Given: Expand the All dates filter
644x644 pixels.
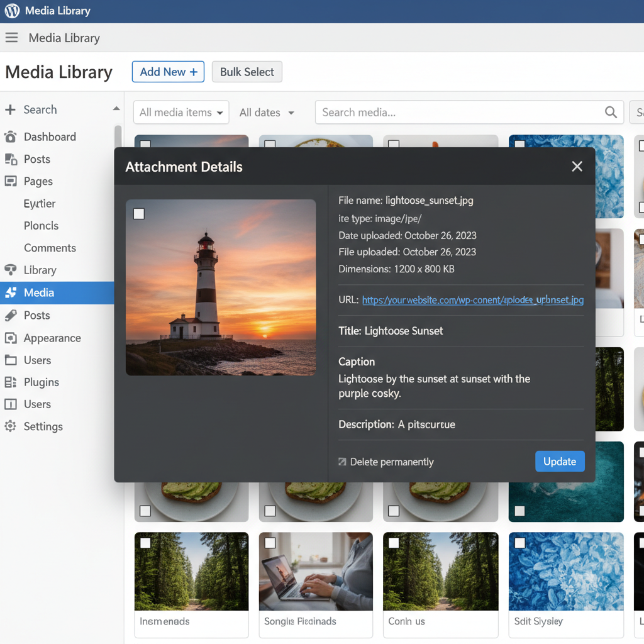Looking at the screenshot, I should pyautogui.click(x=267, y=112).
